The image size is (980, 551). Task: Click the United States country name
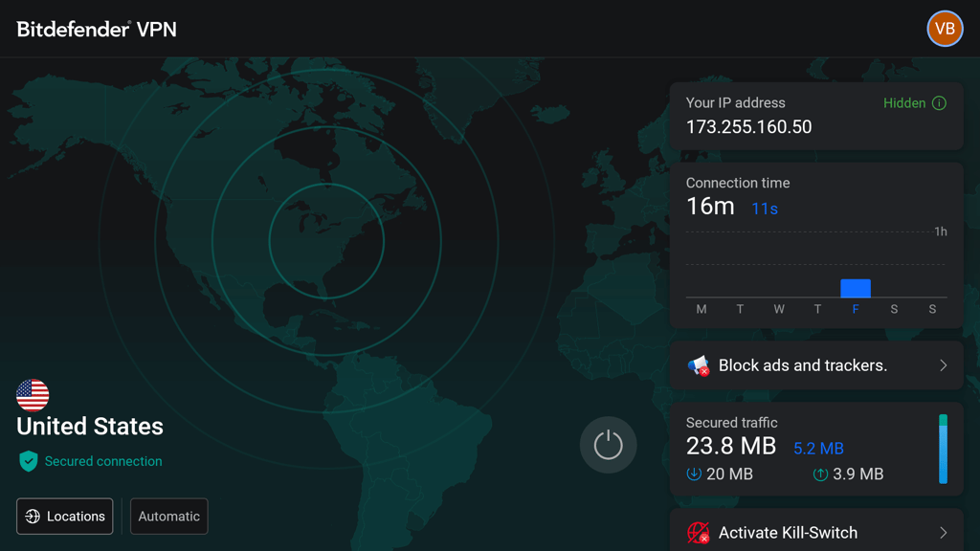coord(90,427)
